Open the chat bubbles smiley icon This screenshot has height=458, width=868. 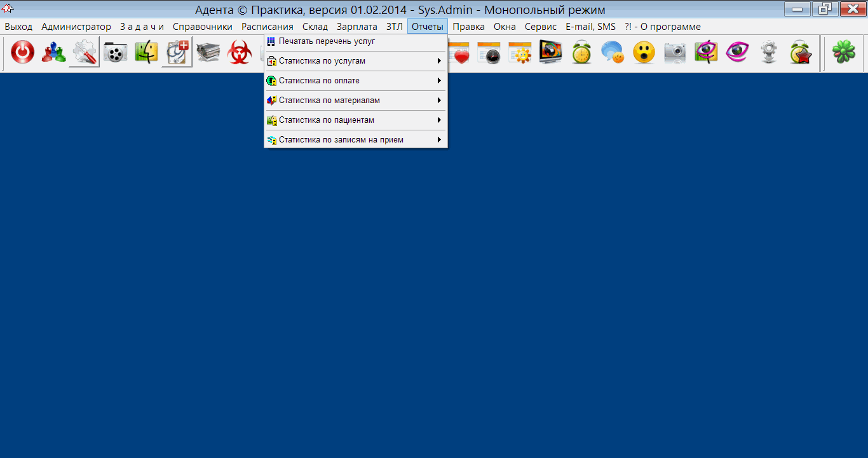pyautogui.click(x=613, y=53)
